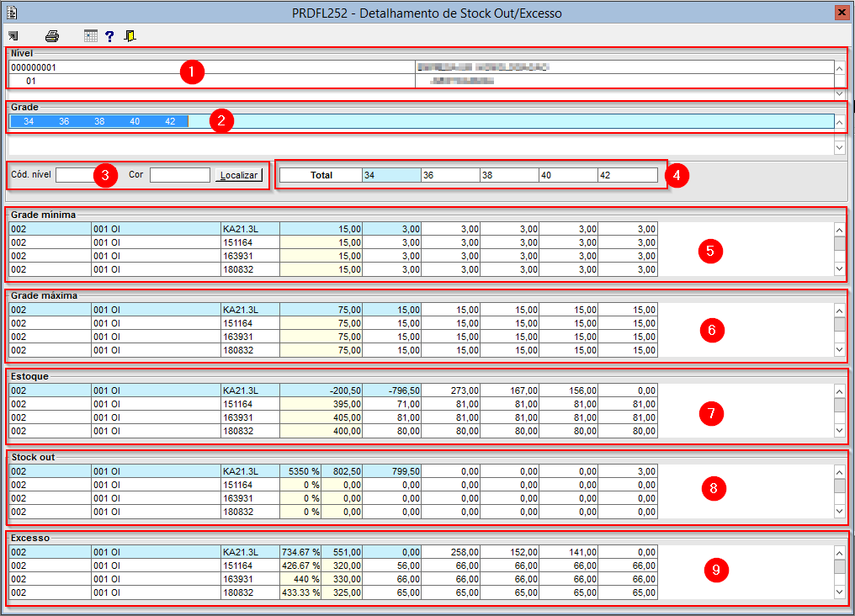The width and height of the screenshot is (855, 616).
Task: Click the 40 column header beside Total
Action: click(x=568, y=175)
